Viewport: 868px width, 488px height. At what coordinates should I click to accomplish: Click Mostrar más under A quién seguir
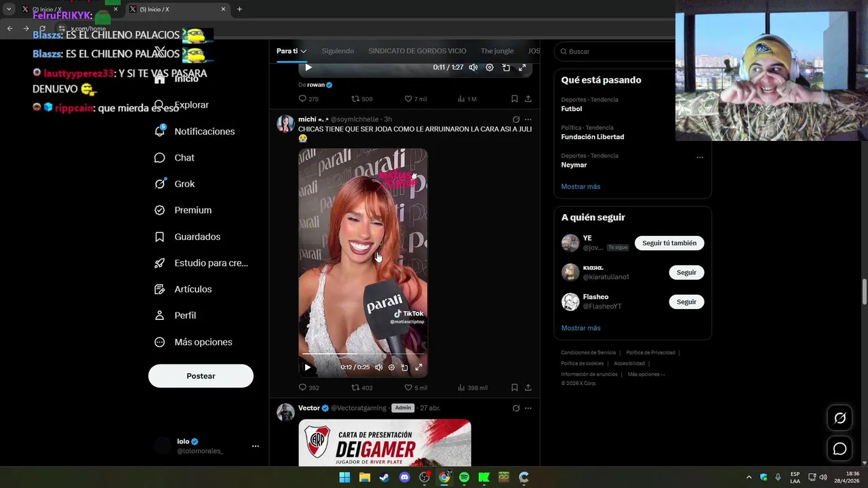580,328
